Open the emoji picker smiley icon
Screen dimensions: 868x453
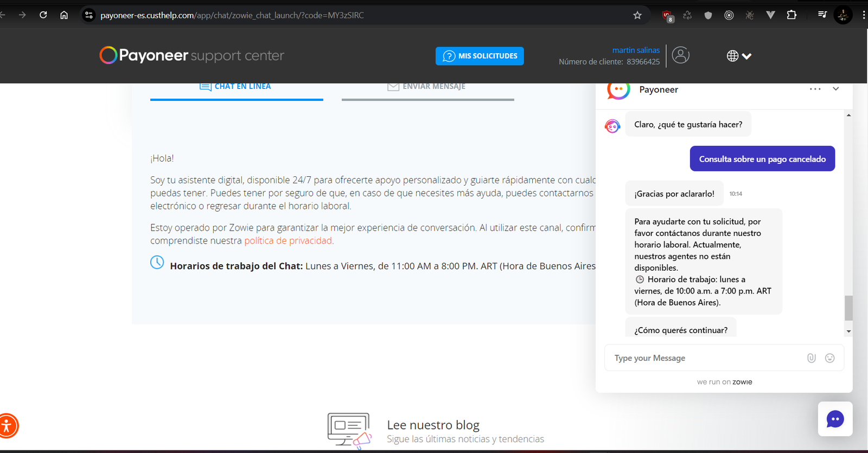(830, 358)
